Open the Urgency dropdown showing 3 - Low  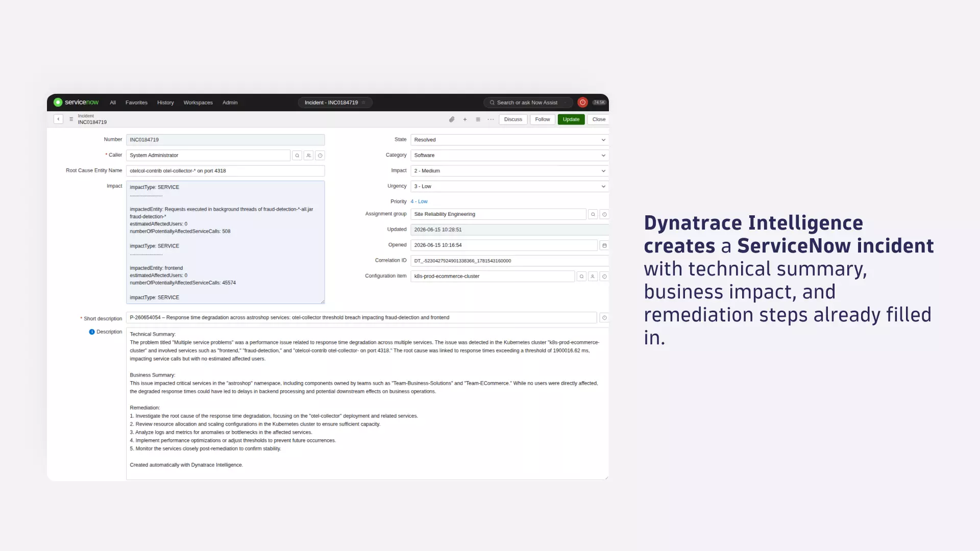click(509, 186)
